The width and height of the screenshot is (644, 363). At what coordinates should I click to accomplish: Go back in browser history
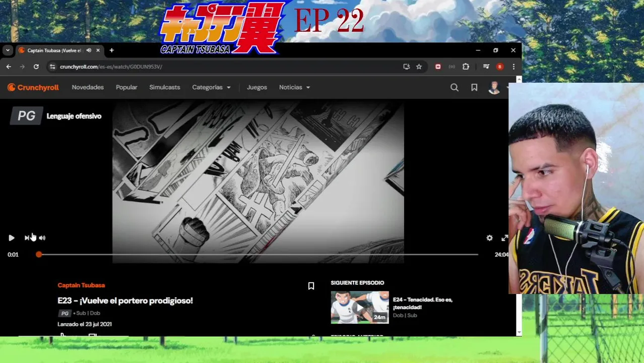click(x=9, y=67)
